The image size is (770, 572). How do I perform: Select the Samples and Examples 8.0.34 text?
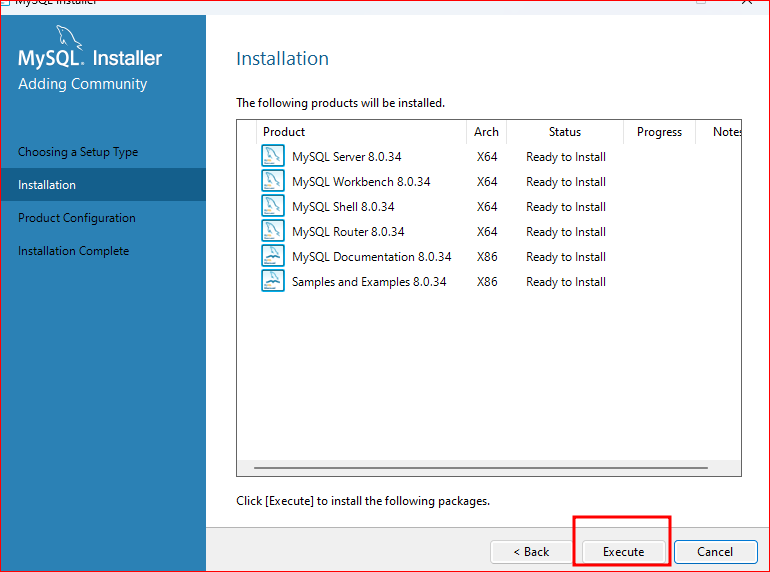click(369, 282)
